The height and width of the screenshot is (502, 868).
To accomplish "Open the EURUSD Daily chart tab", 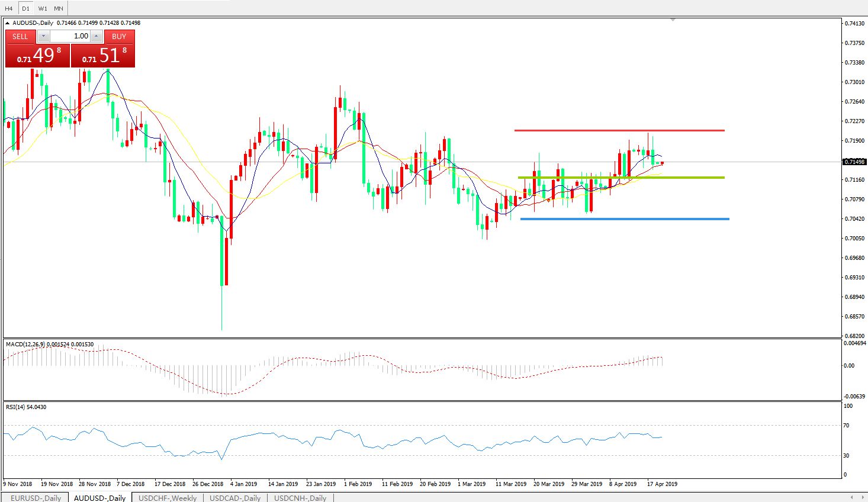I will pos(36,498).
